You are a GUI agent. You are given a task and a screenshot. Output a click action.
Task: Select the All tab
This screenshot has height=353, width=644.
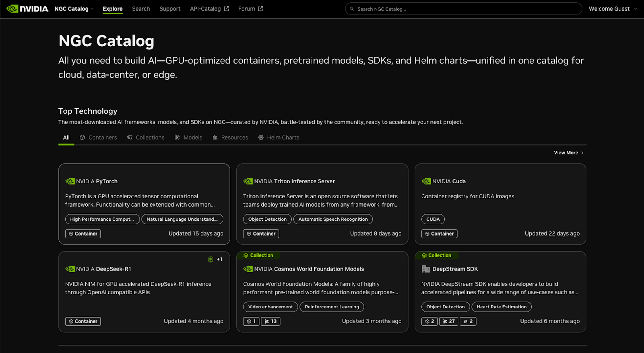tap(66, 138)
